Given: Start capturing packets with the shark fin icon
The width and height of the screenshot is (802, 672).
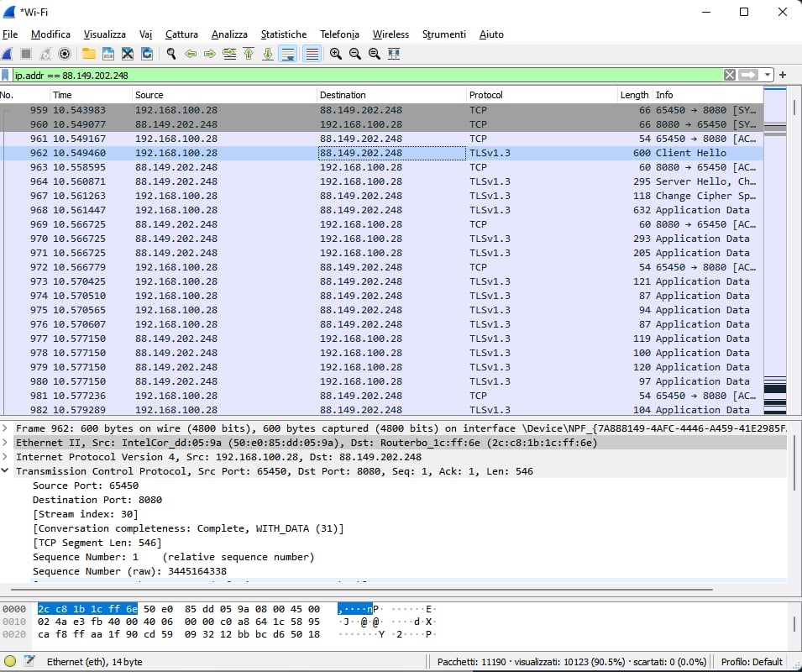Looking at the screenshot, I should click(8, 54).
